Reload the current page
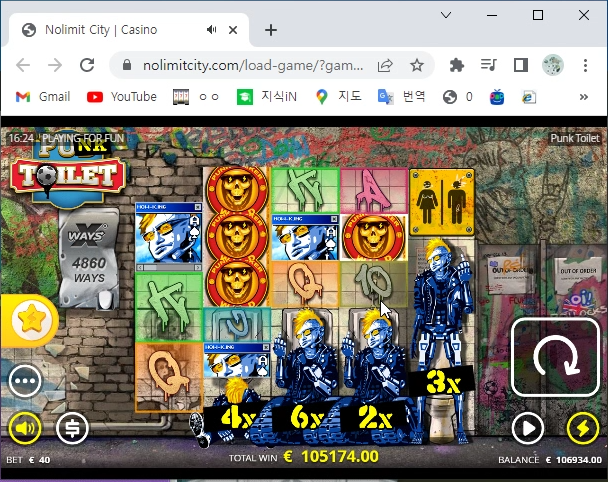This screenshot has height=482, width=608. click(x=87, y=65)
